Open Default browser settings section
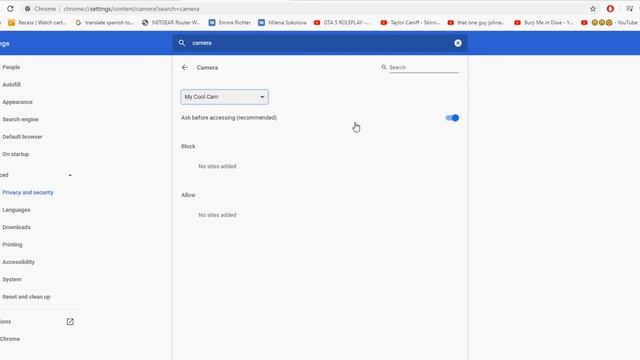 (x=22, y=137)
